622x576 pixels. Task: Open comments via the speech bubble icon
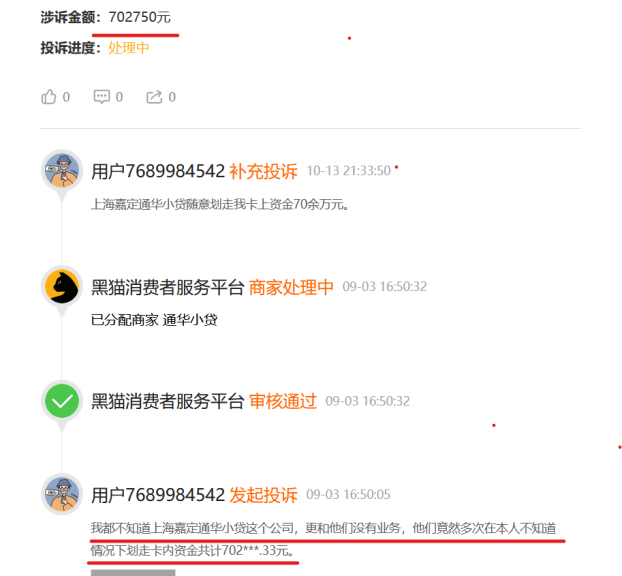click(x=102, y=97)
